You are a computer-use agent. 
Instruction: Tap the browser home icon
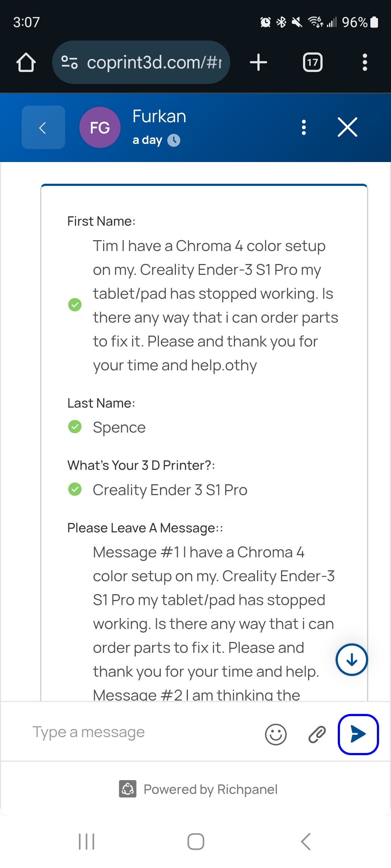[26, 63]
